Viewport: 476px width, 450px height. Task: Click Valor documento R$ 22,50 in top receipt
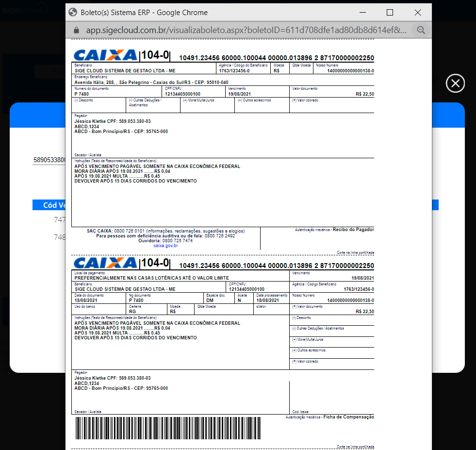click(365, 94)
